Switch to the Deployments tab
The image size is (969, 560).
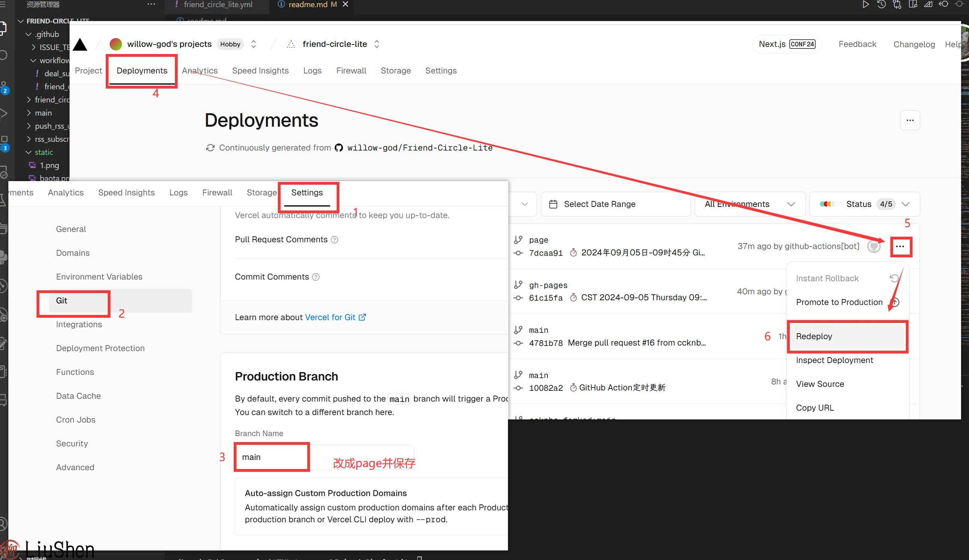pyautogui.click(x=142, y=71)
